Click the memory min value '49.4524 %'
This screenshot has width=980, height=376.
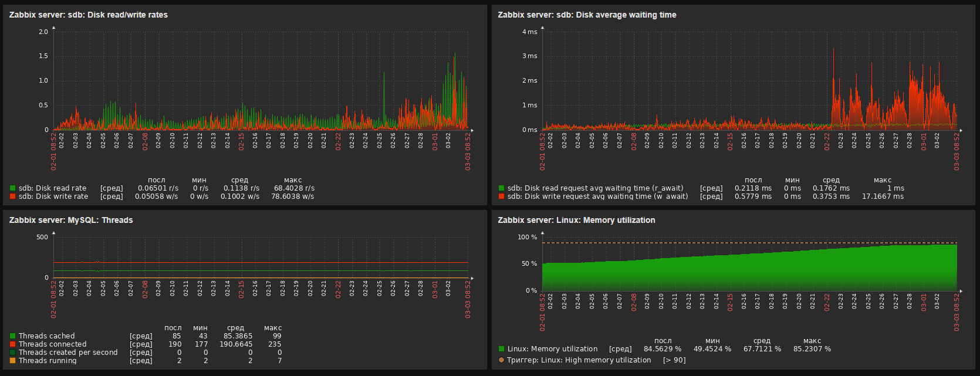pos(712,349)
